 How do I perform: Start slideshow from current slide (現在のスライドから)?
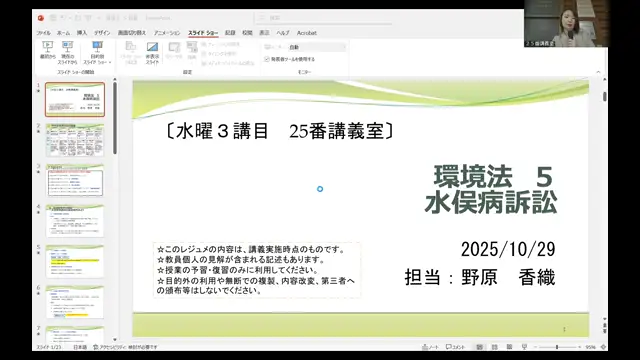coord(67,53)
